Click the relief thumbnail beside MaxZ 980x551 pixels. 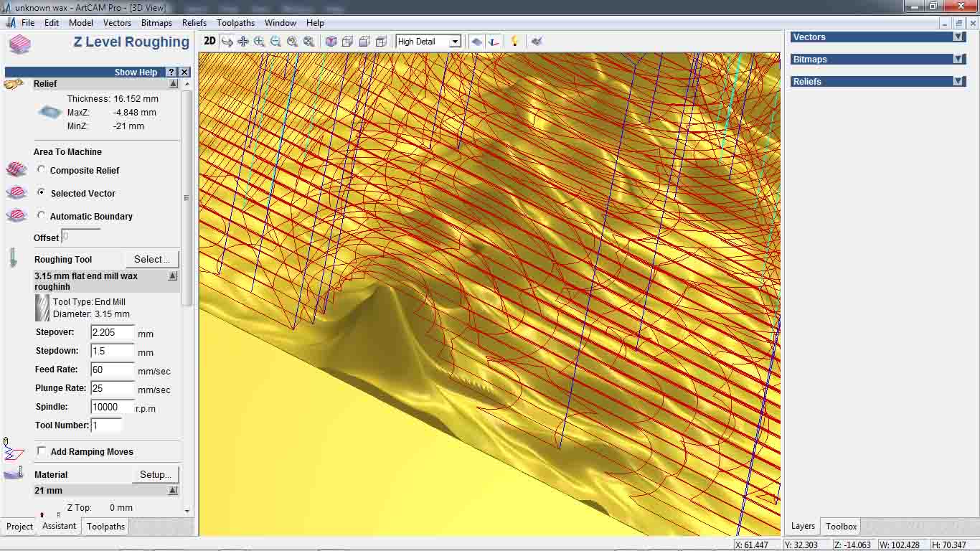point(50,112)
